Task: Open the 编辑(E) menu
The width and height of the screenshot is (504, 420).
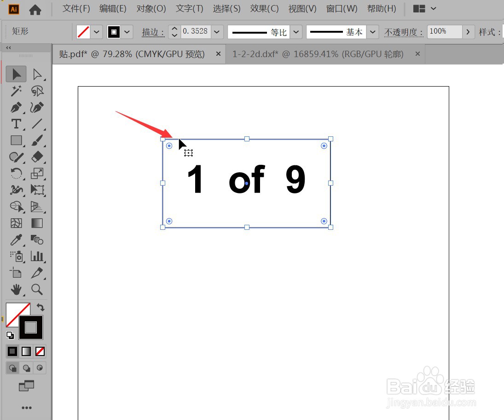Action: click(113, 9)
